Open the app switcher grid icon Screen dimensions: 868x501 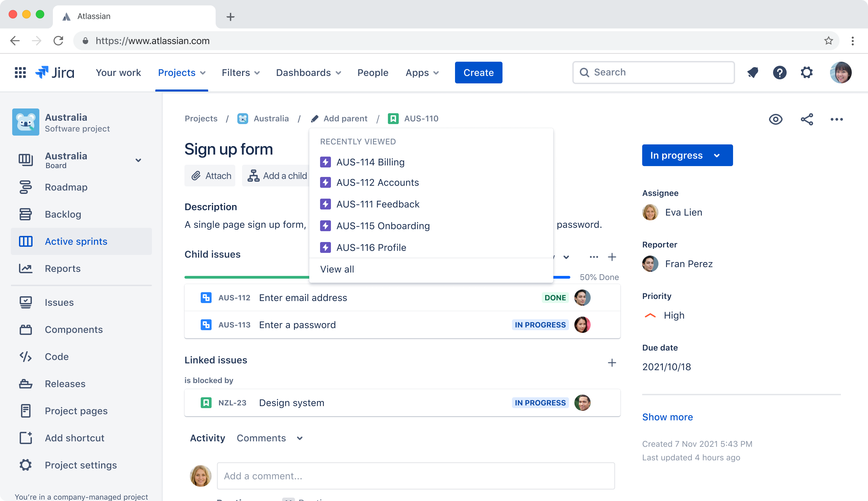(x=20, y=73)
